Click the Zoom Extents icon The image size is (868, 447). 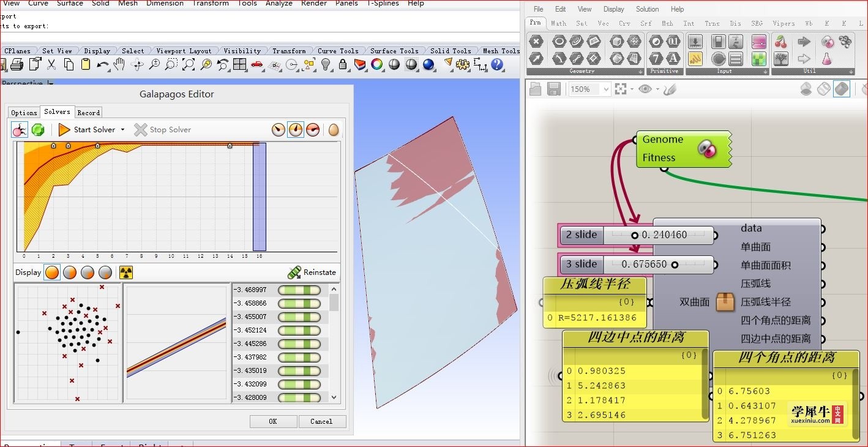coord(189,64)
